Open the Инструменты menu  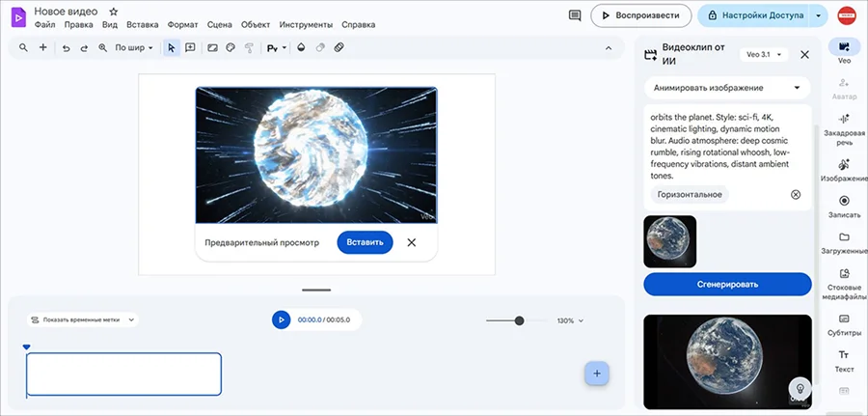[306, 24]
